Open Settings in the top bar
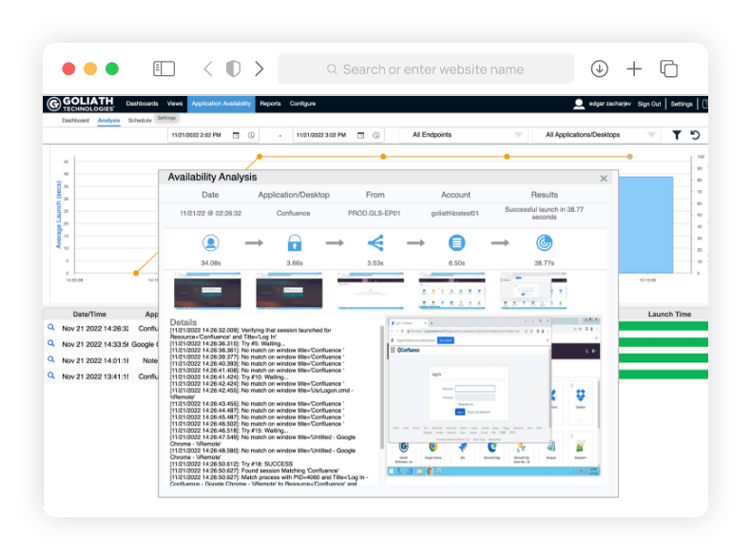The image size is (751, 560). pyautogui.click(x=681, y=104)
